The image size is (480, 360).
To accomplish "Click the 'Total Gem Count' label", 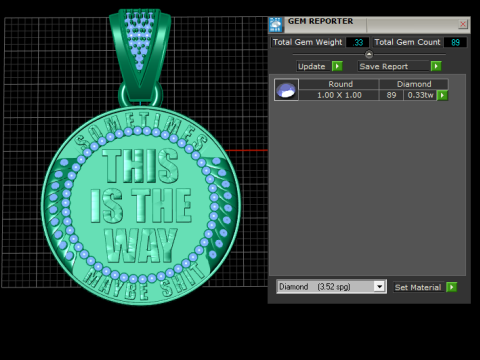I will tap(407, 42).
